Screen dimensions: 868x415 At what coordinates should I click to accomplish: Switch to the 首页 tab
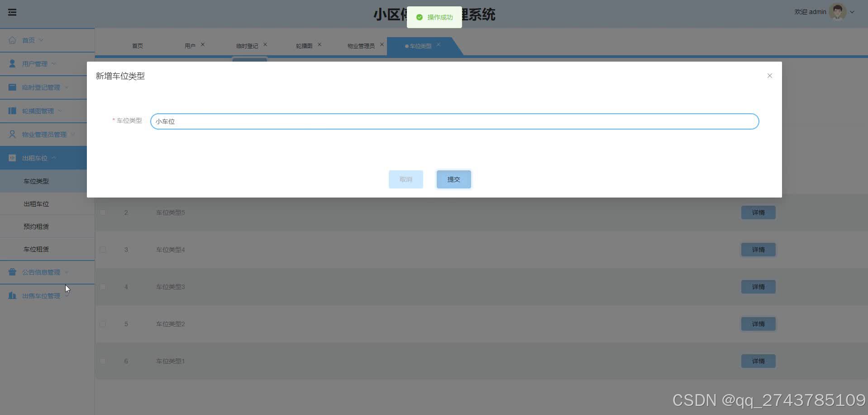(x=138, y=46)
